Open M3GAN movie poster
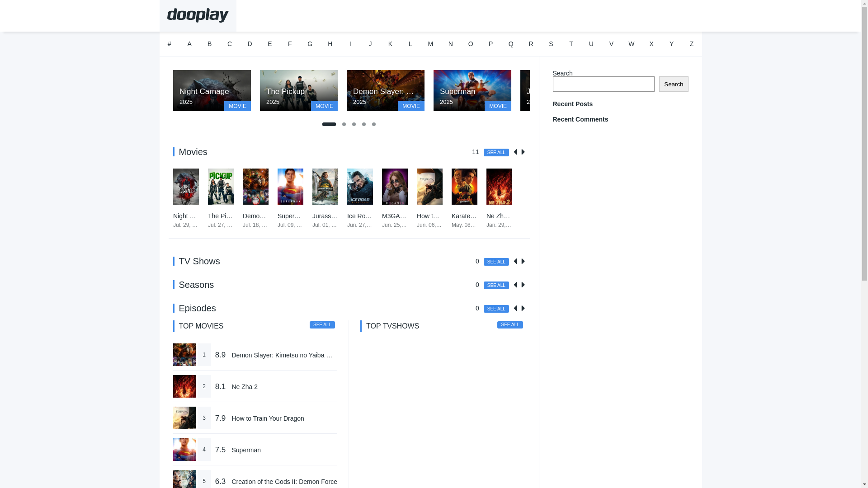Screen dimensions: 868x488 395,187
